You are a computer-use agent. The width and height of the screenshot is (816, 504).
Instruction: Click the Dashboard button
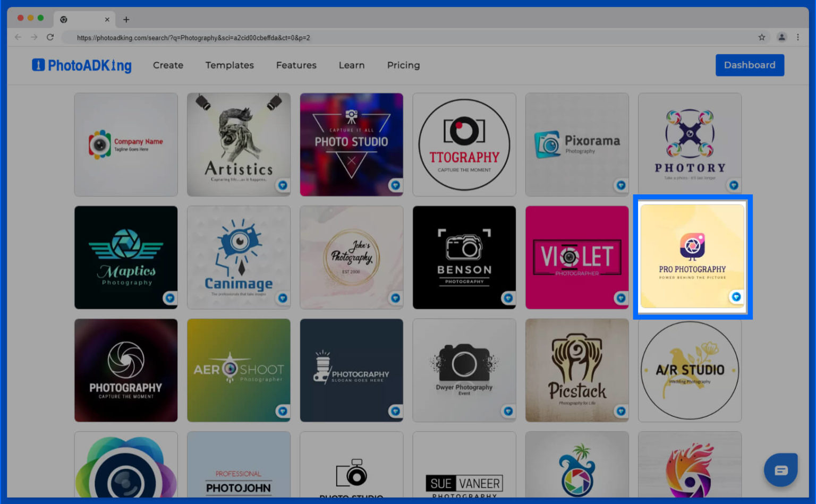(749, 65)
